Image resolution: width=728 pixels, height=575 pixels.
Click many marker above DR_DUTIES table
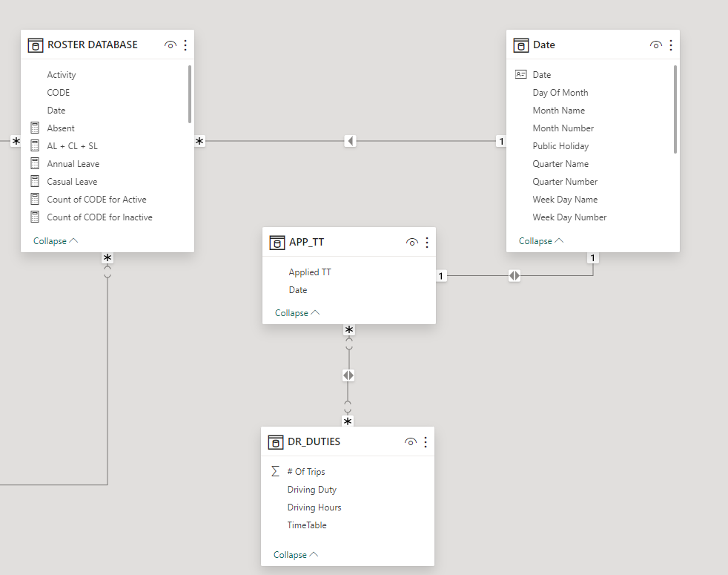click(x=348, y=421)
